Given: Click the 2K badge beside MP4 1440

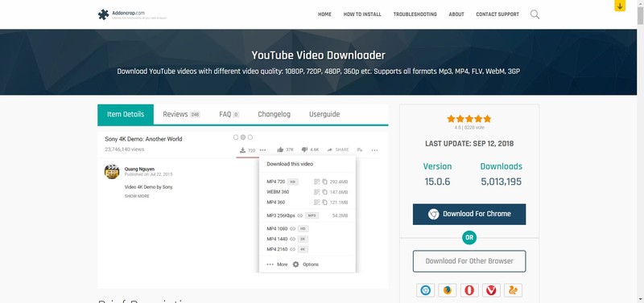Looking at the screenshot, I should coord(303,239).
